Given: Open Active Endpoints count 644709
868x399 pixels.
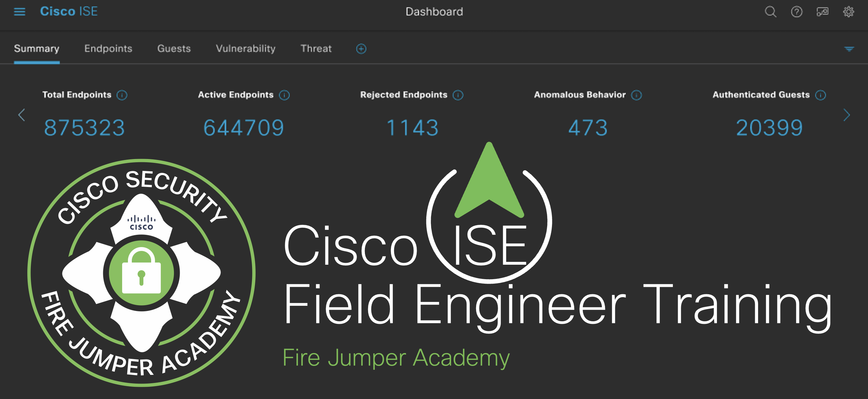Looking at the screenshot, I should 244,128.
